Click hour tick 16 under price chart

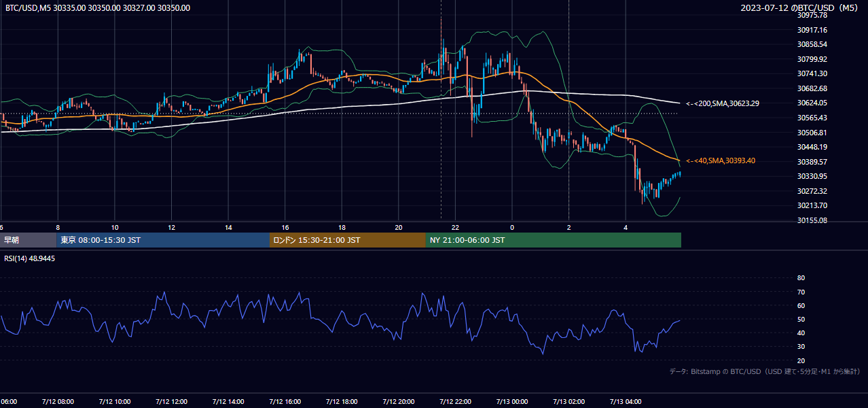click(x=285, y=227)
